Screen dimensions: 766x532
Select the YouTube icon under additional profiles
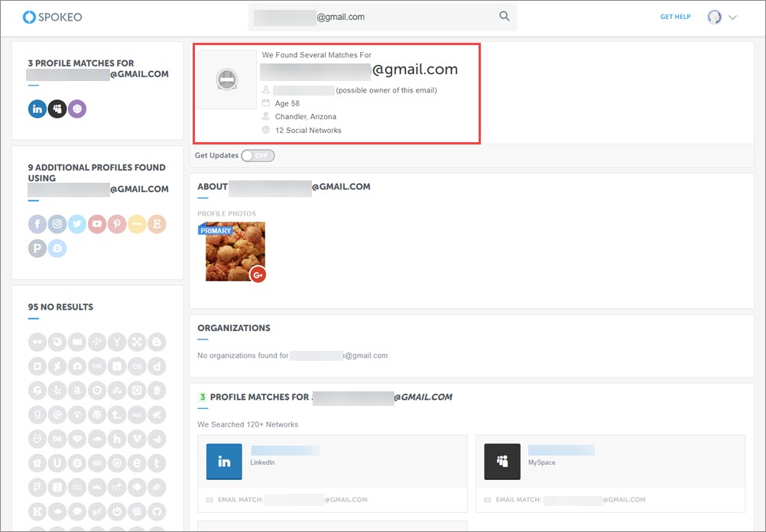[x=97, y=224]
